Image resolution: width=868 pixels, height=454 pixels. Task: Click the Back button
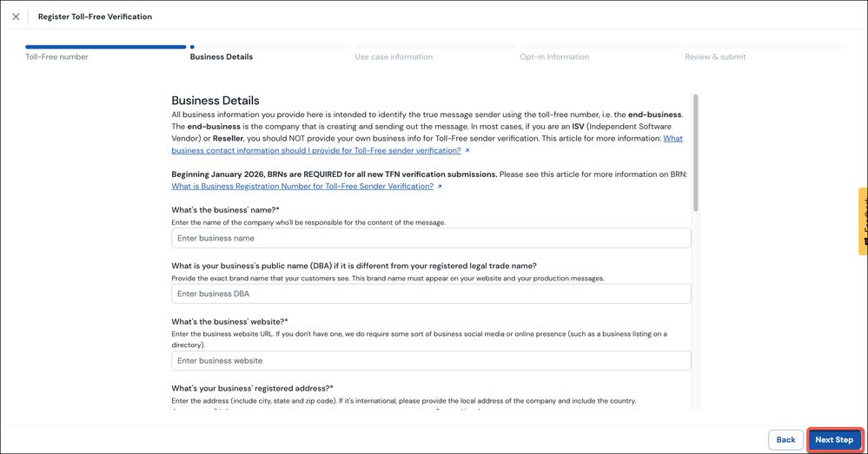[785, 440]
